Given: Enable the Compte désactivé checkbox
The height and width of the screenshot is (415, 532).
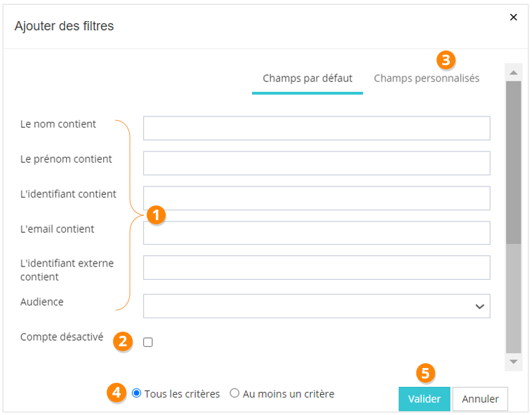Looking at the screenshot, I should click(x=148, y=342).
